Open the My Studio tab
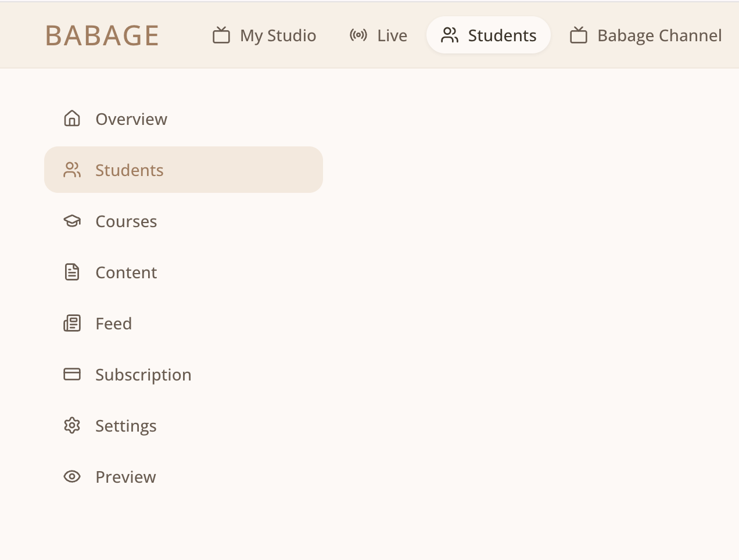Viewport: 739px width, 560px height. pos(264,35)
